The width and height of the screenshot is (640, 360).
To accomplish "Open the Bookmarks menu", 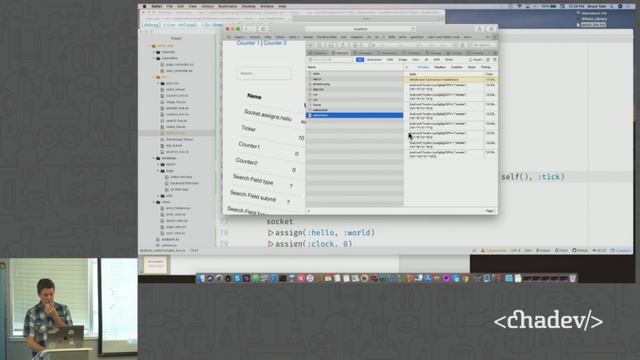I will click(x=227, y=7).
